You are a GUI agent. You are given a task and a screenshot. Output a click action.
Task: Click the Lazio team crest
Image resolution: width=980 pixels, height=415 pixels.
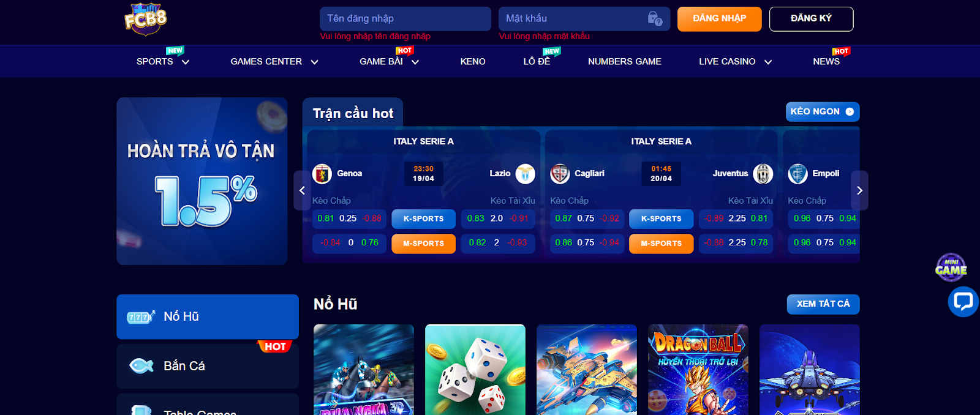(526, 174)
